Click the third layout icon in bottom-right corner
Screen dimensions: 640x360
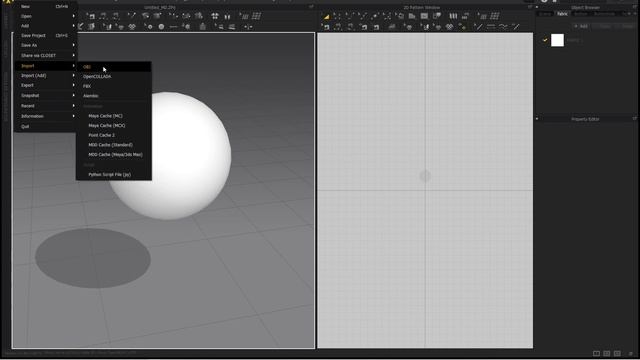617,353
